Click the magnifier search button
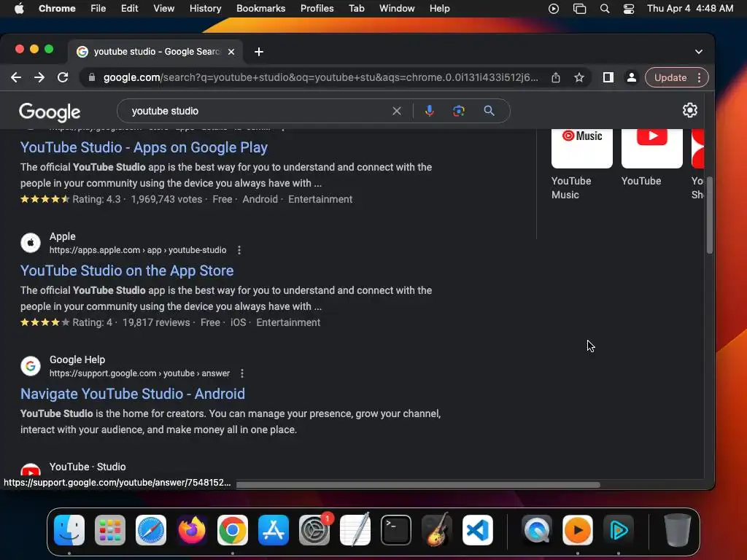 click(489, 111)
